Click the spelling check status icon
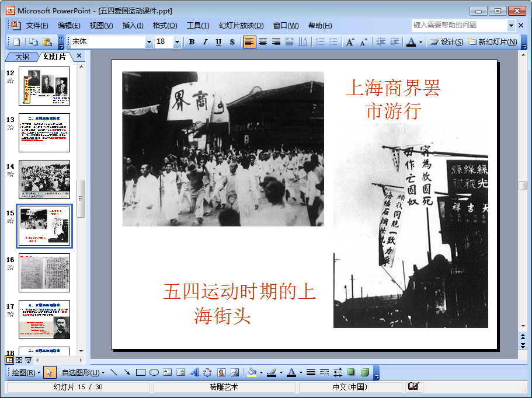 point(413,386)
